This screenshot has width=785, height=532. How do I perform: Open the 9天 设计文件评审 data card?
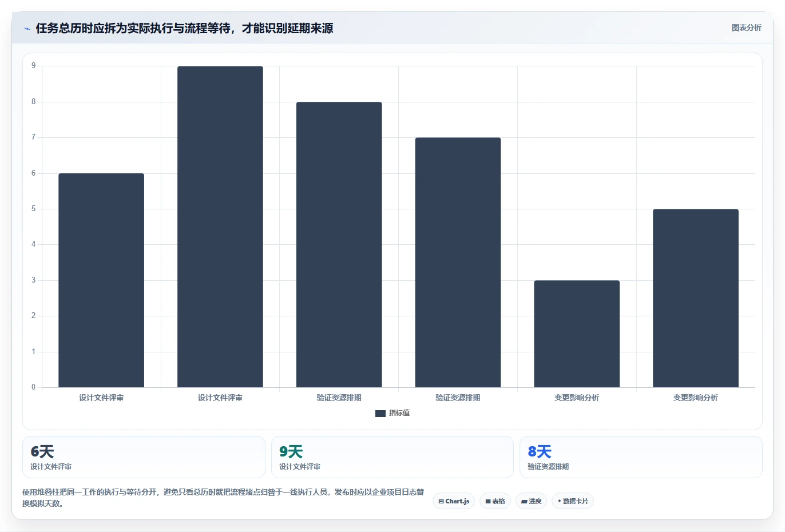(392, 457)
